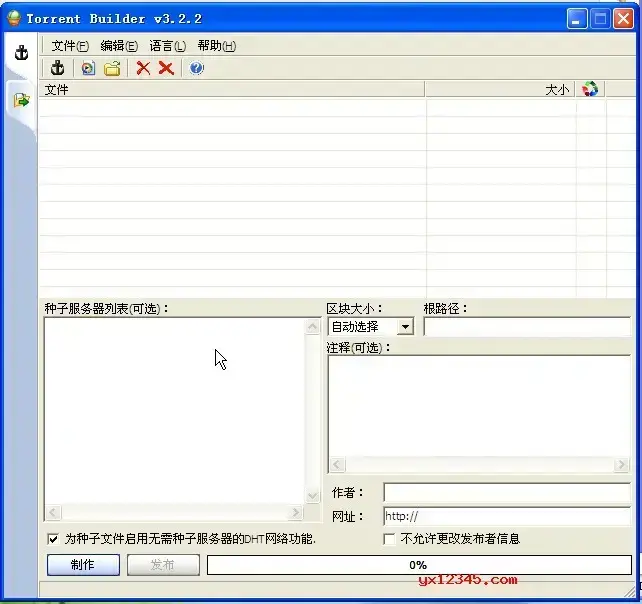Click tracker list scroll right arrow
Image resolution: width=642 pixels, height=604 pixels.
pos(295,512)
